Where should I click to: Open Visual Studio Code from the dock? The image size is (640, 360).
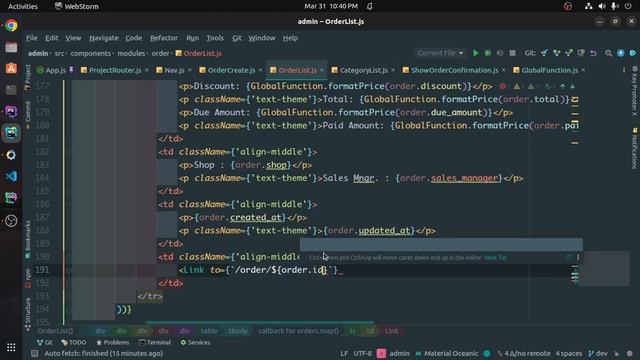pos(11,176)
